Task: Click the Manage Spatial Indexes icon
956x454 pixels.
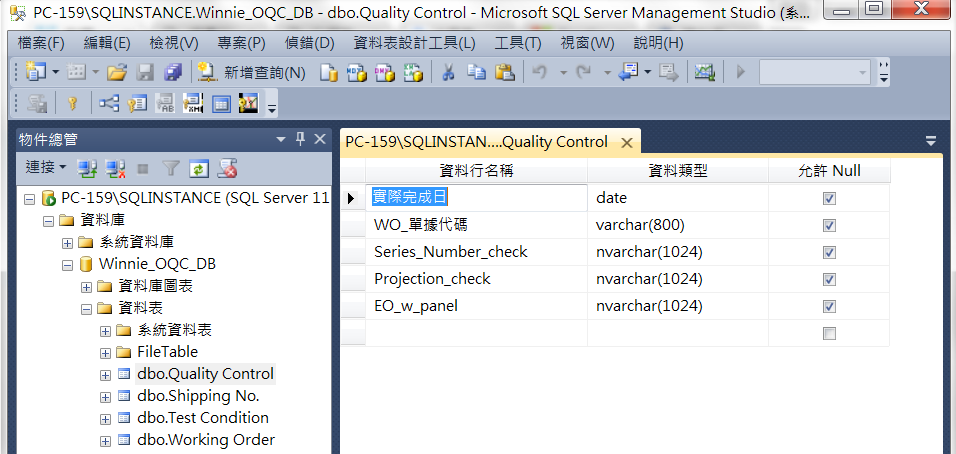Action: (x=249, y=104)
